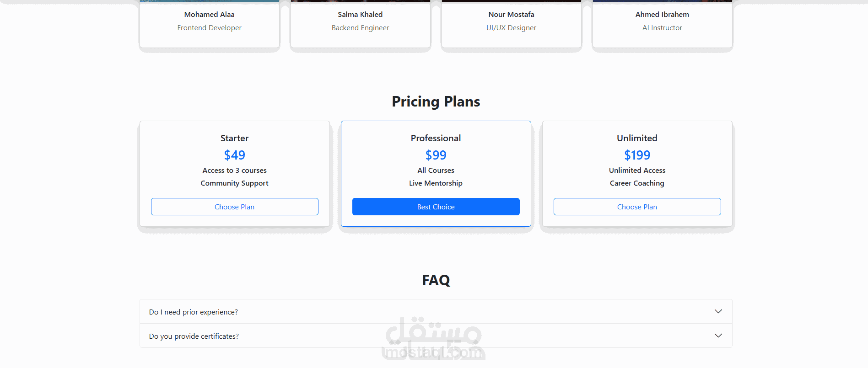This screenshot has width=868, height=368.
Task: Select Mohamed Alaa's team card
Action: pos(210,24)
